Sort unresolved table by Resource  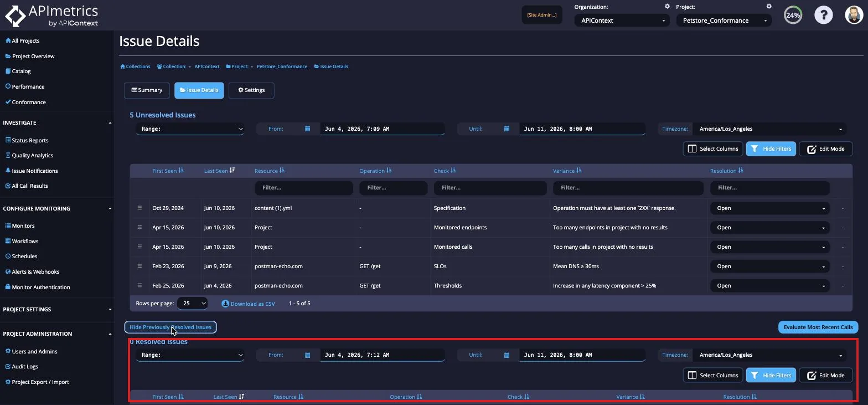[270, 171]
